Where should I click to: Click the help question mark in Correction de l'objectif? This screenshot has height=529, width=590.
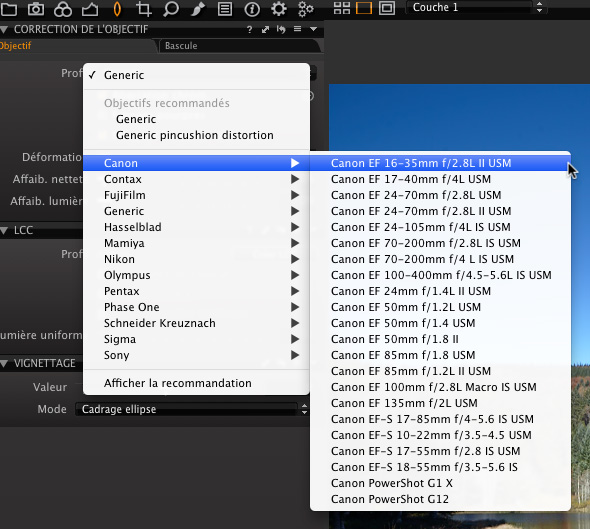click(x=249, y=29)
